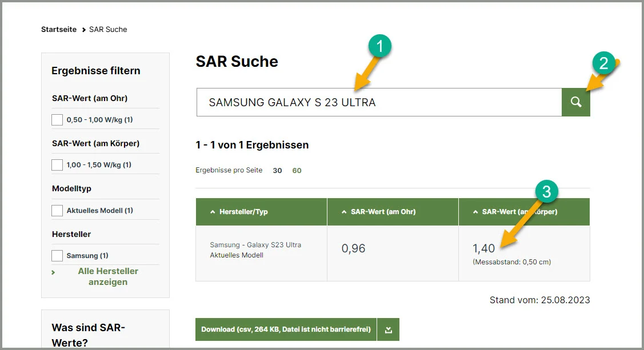The width and height of the screenshot is (644, 350).
Task: Click Stand vom: 25.08.2023 text
Action: (539, 300)
